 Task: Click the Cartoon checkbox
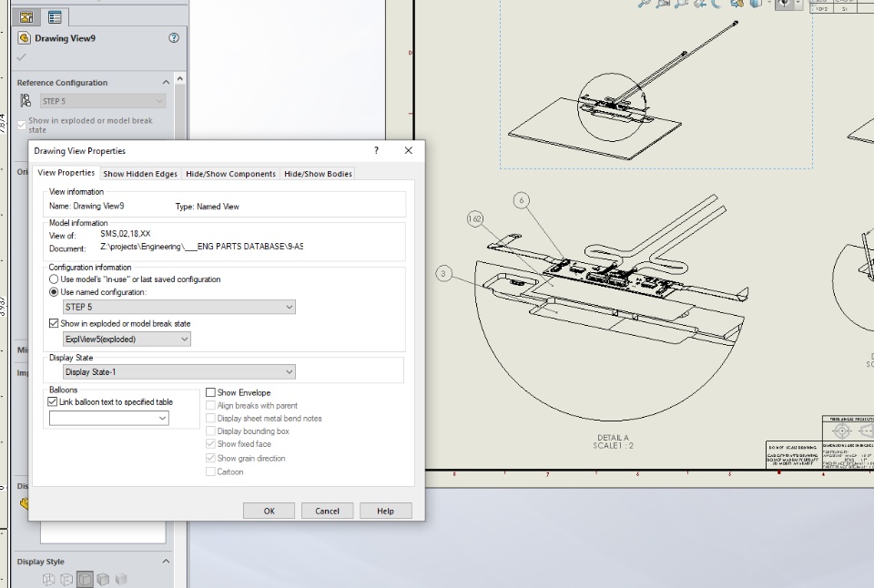[210, 472]
